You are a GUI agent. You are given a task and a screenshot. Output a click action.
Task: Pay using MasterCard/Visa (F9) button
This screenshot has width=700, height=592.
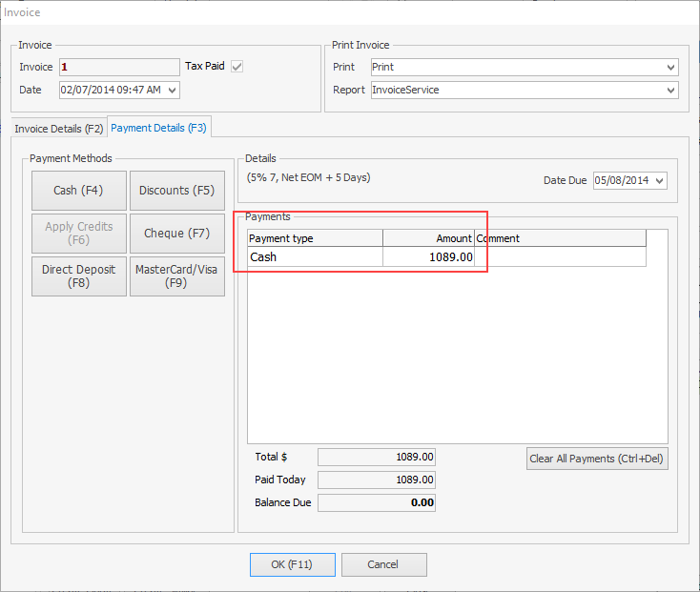176,276
